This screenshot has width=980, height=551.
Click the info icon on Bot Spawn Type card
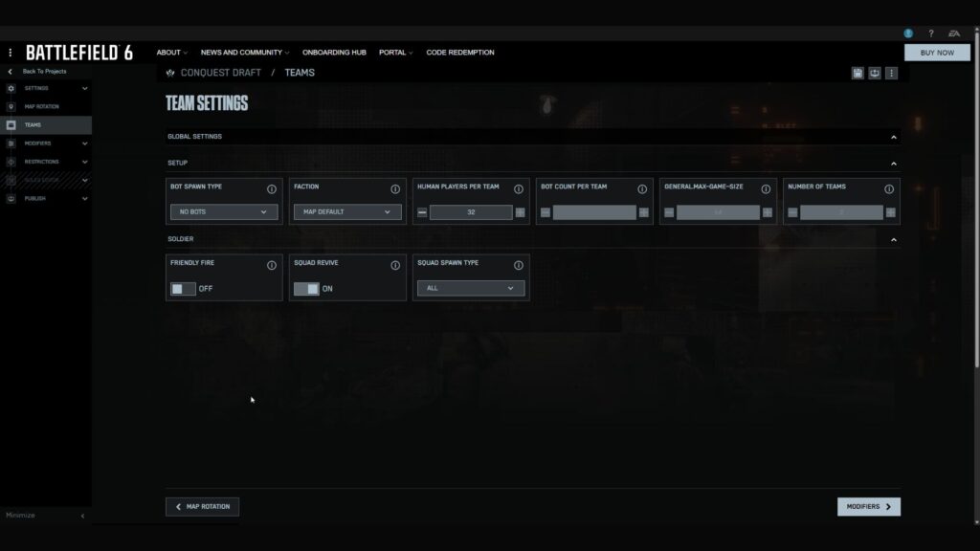click(x=272, y=187)
